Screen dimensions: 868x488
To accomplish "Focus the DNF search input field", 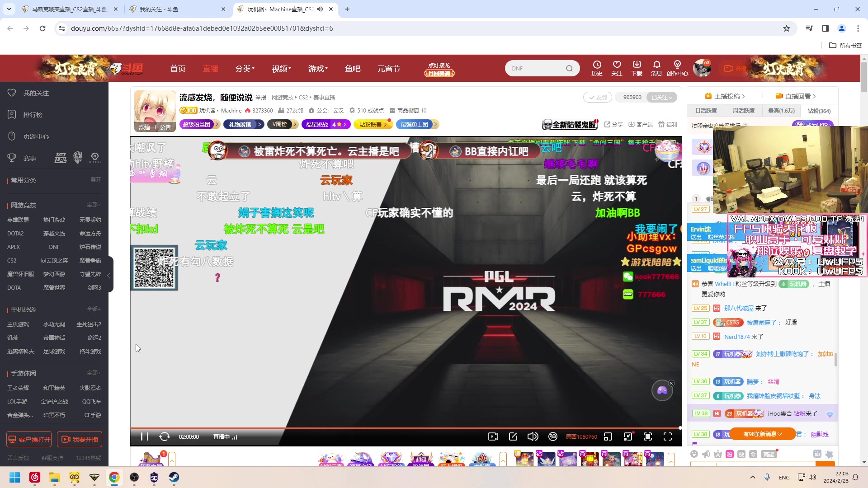I will (536, 69).
